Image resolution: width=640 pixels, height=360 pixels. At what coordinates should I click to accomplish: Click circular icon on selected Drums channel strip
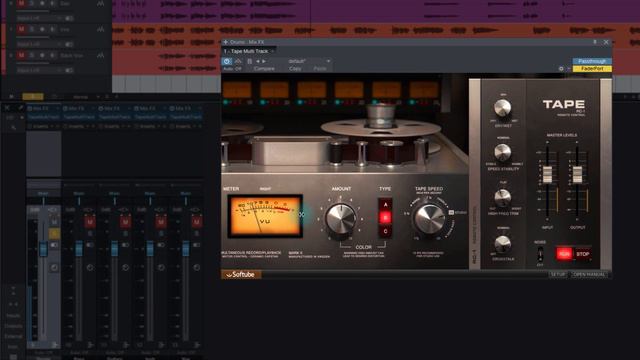pos(54,267)
